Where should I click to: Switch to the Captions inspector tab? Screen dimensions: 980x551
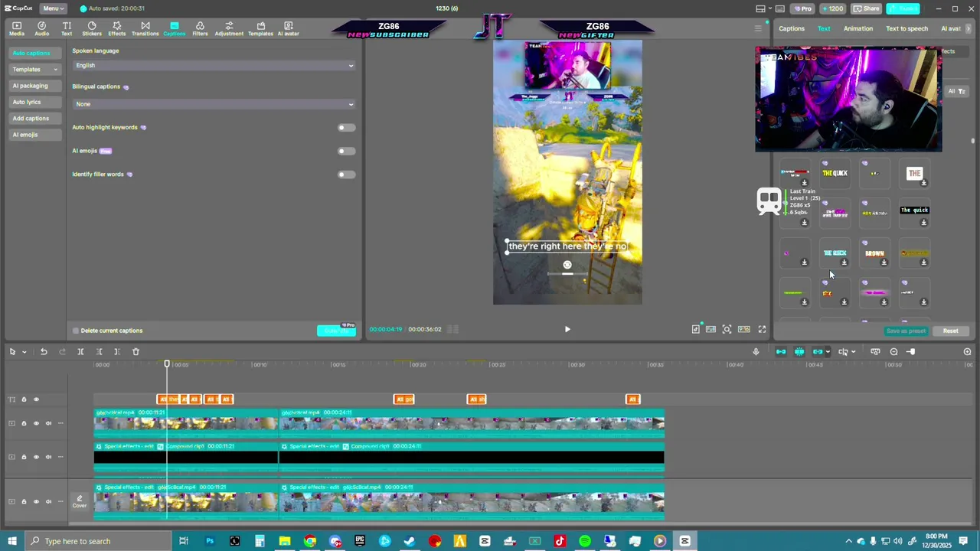pyautogui.click(x=792, y=29)
